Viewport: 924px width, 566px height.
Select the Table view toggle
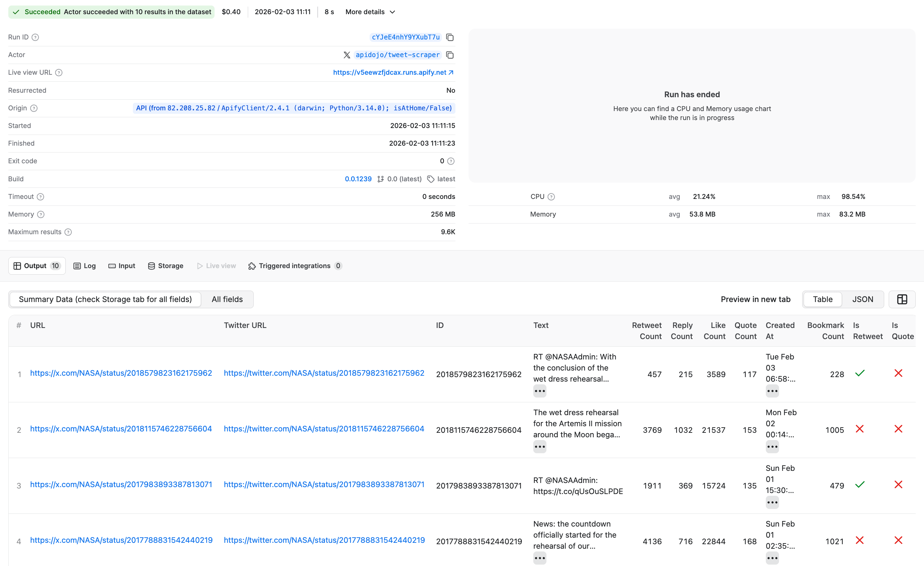pos(822,299)
